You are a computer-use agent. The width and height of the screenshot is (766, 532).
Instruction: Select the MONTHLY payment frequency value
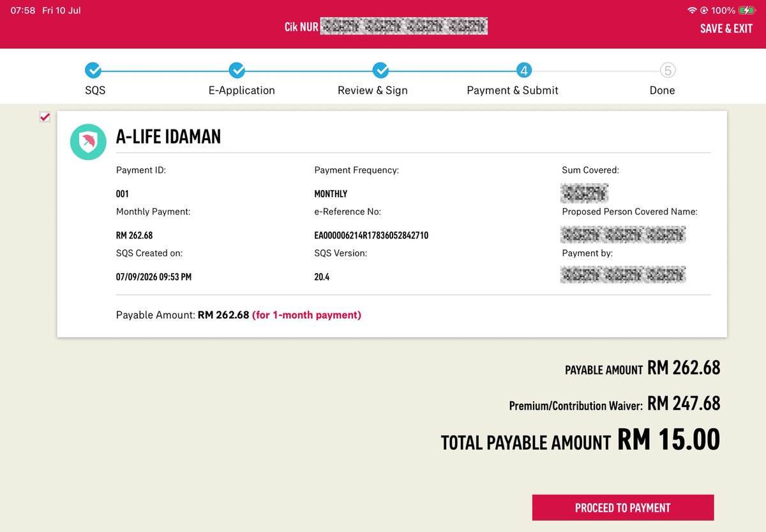point(331,194)
